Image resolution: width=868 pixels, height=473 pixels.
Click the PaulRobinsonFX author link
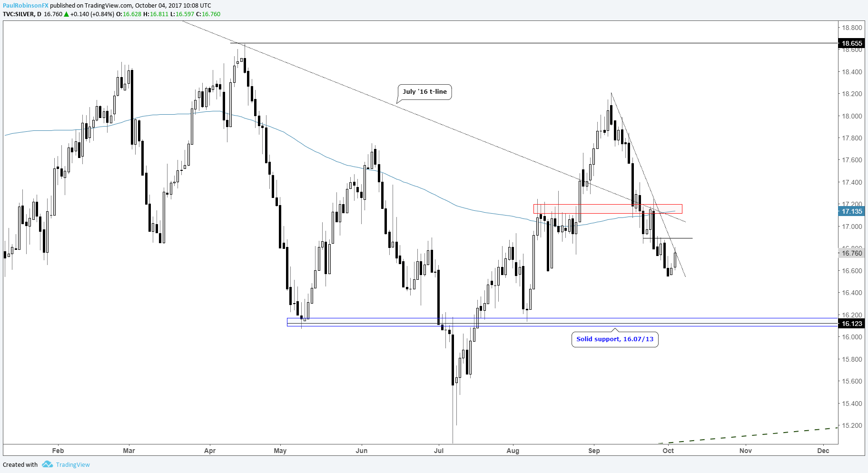[26, 6]
